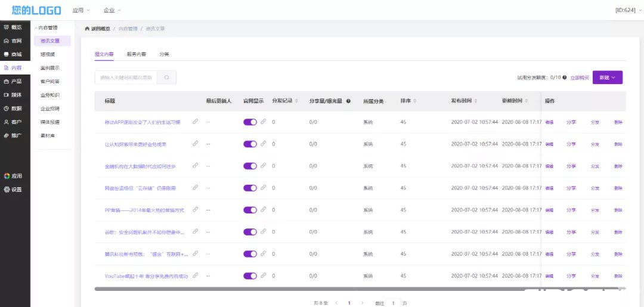Switch to the 分类 tab
644x307 pixels.
(165, 54)
